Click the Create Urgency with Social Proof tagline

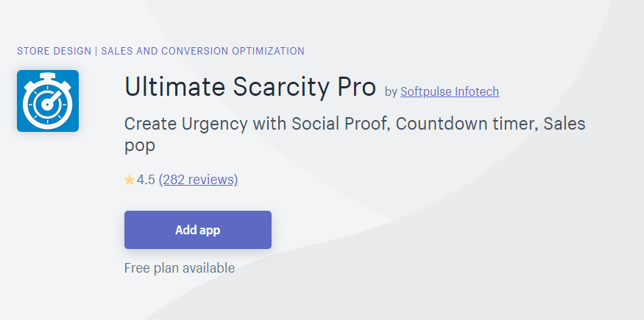[355, 135]
